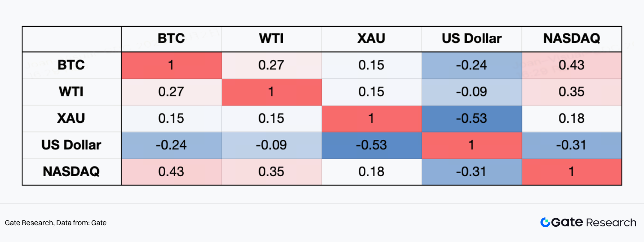Click the XAU row label
This screenshot has height=242, width=644.
coord(71,118)
